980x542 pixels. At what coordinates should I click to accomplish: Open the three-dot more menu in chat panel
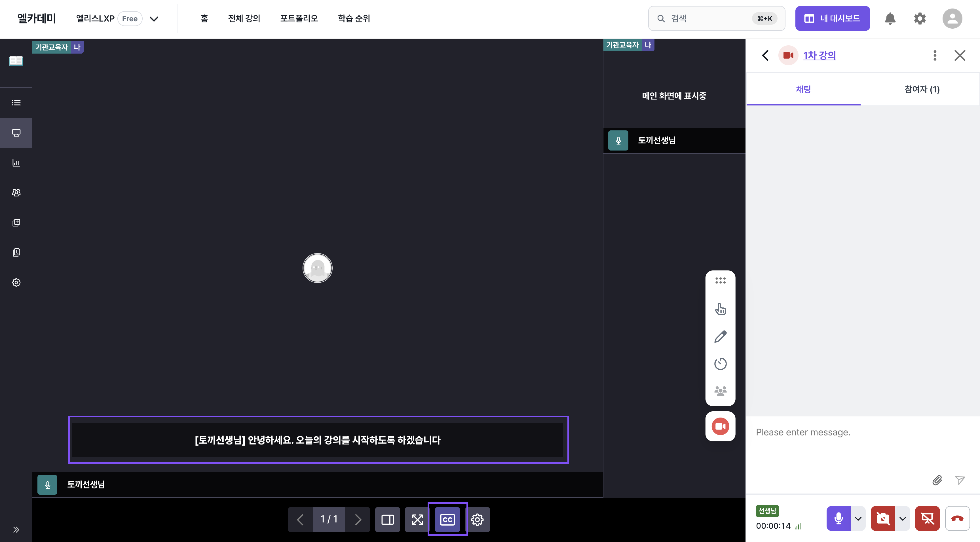point(935,56)
